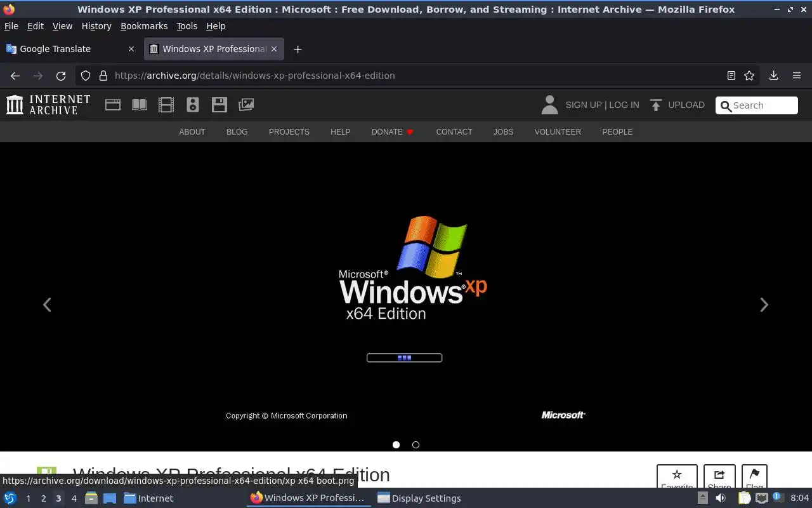Click the Windows XP boot image

(406, 297)
